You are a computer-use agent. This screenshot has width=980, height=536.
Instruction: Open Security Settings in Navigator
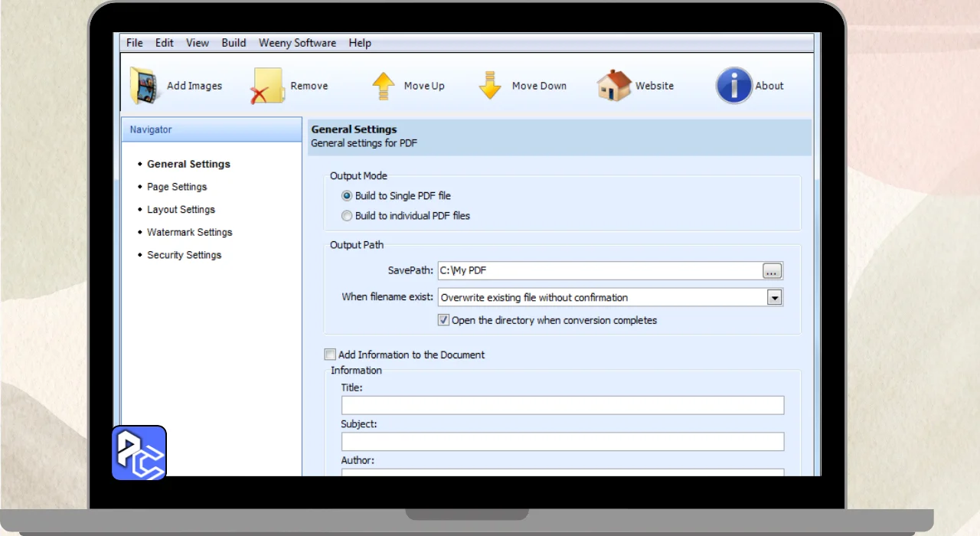(x=184, y=255)
